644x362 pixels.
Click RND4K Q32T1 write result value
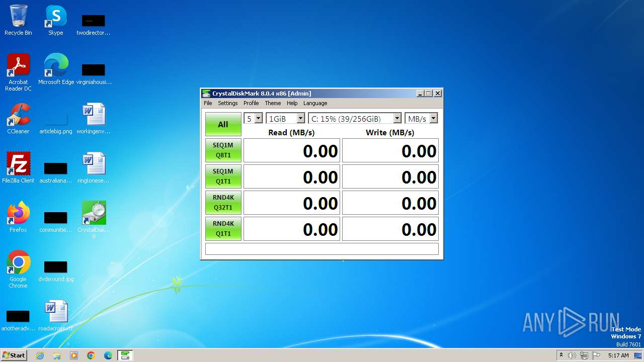click(390, 203)
